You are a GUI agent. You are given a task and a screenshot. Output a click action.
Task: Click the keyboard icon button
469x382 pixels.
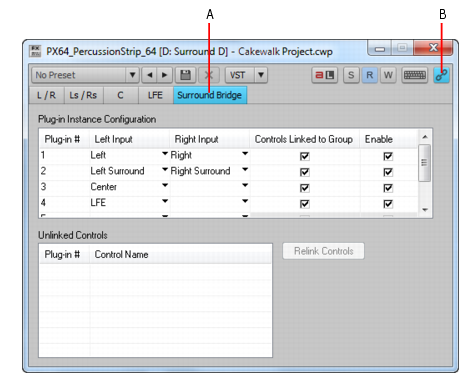[415, 75]
